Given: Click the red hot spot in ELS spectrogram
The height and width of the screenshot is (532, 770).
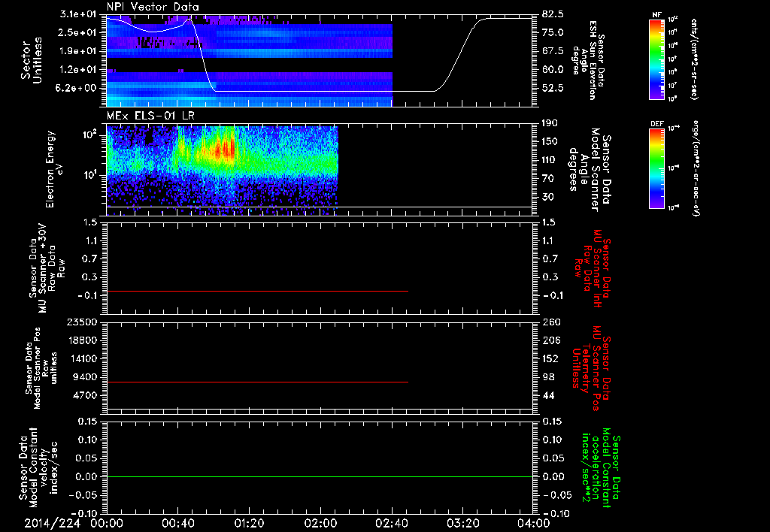Looking at the screenshot, I should (x=226, y=150).
